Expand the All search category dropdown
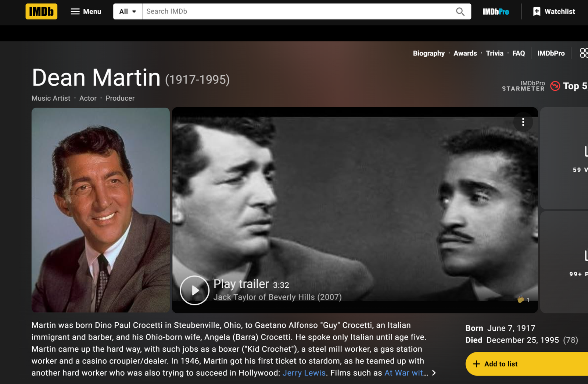Image resolution: width=588 pixels, height=384 pixels. coord(128,11)
